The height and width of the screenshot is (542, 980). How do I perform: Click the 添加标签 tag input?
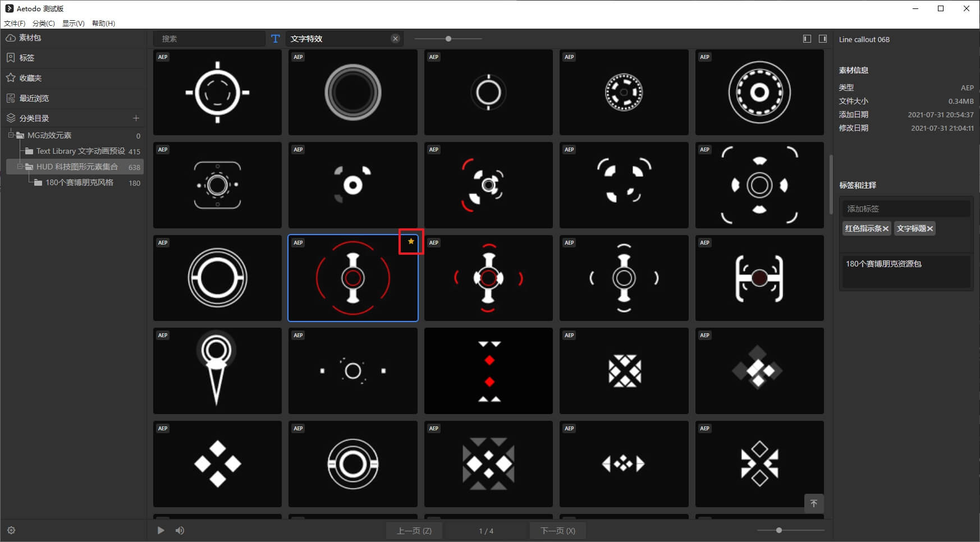tap(906, 209)
